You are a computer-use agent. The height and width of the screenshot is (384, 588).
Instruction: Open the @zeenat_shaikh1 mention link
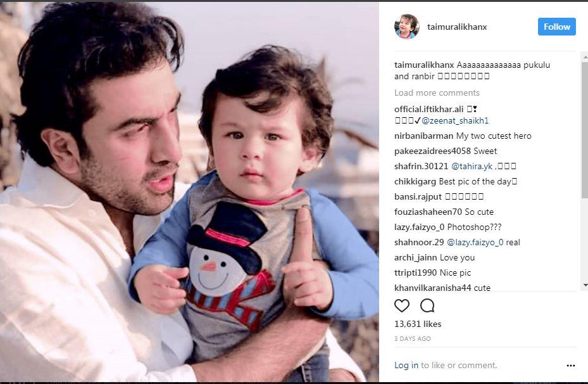tap(455, 121)
